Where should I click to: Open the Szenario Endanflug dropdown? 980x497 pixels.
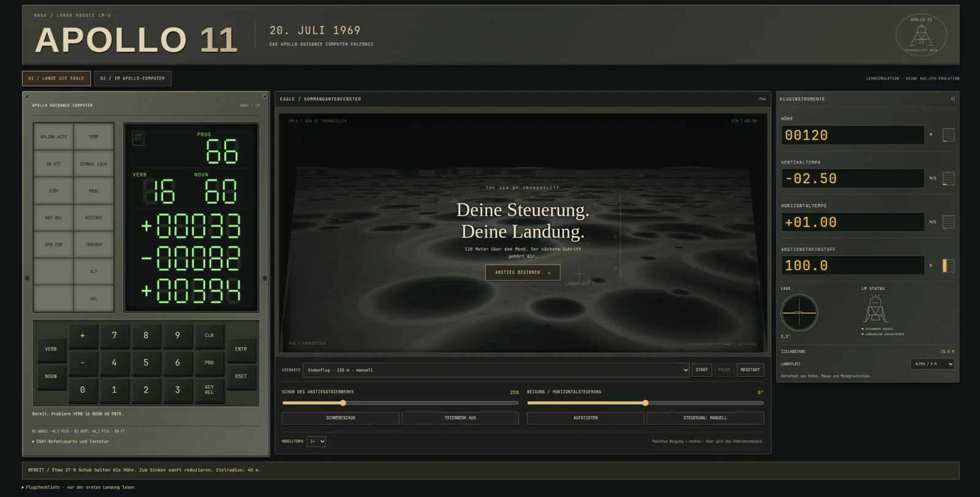click(x=496, y=370)
